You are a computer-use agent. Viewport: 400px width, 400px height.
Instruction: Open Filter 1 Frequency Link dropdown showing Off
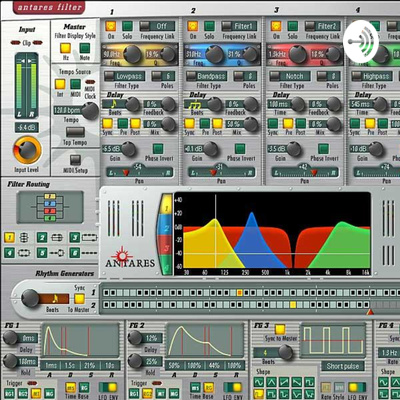[x=157, y=26]
